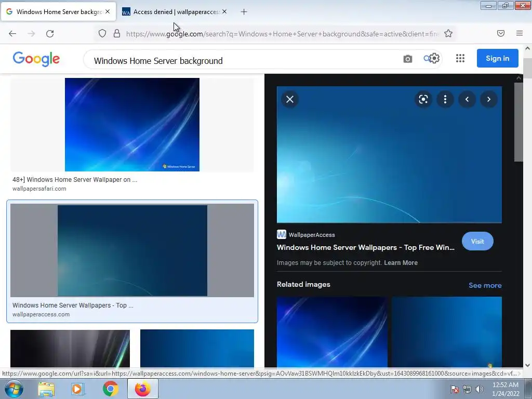Close the Access denied tab
532x399 pixels.
point(224,11)
